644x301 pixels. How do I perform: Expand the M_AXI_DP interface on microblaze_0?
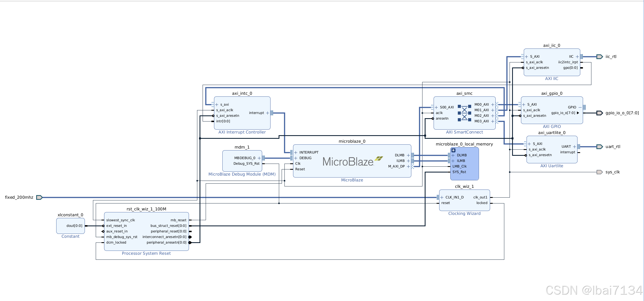[408, 166]
